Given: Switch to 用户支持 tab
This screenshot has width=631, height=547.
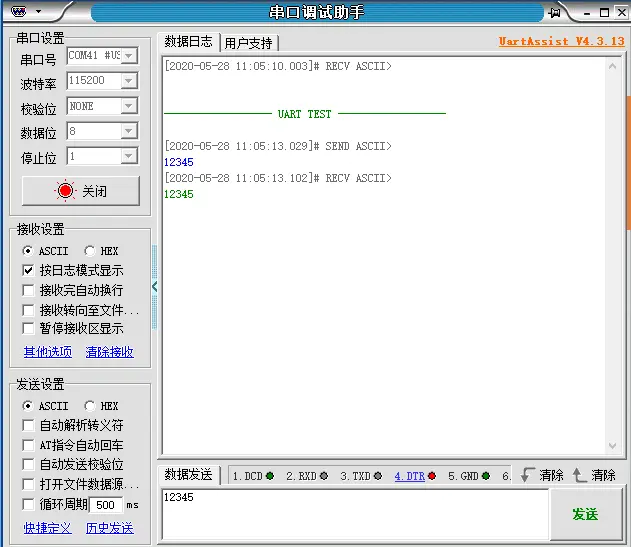Looking at the screenshot, I should tap(249, 43).
